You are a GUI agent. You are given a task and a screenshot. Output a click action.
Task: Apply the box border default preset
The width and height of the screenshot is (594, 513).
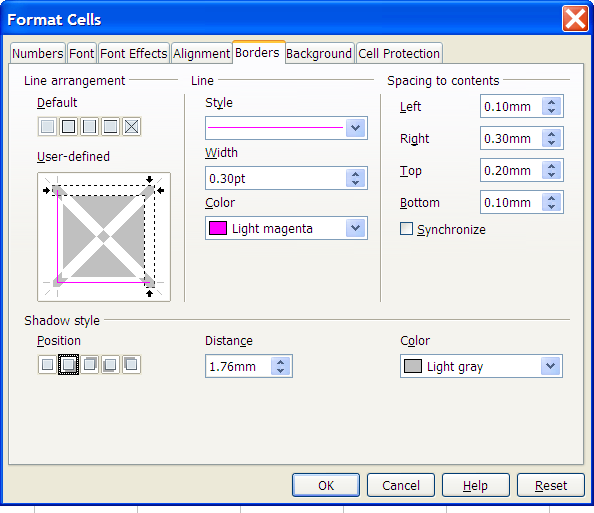point(68,127)
